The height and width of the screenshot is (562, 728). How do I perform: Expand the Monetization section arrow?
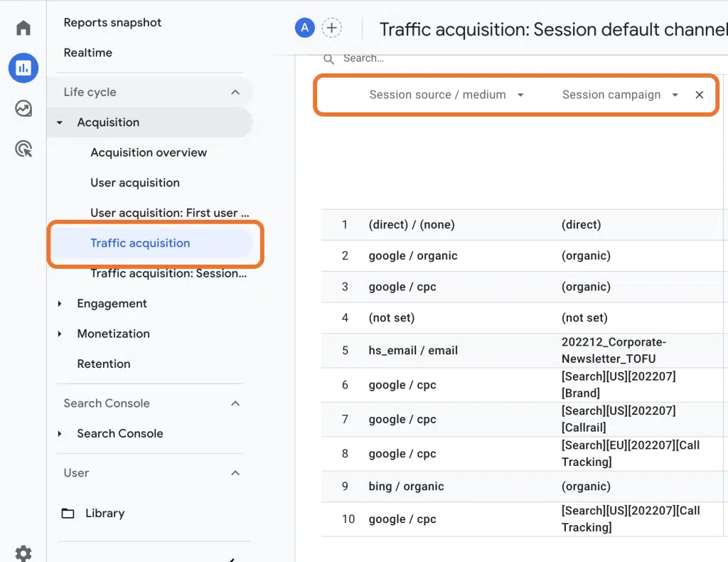click(60, 334)
